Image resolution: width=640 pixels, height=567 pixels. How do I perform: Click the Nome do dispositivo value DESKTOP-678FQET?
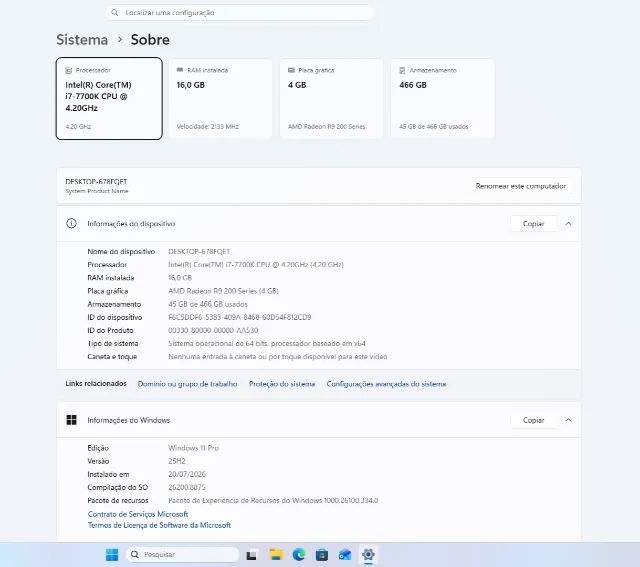pos(199,251)
